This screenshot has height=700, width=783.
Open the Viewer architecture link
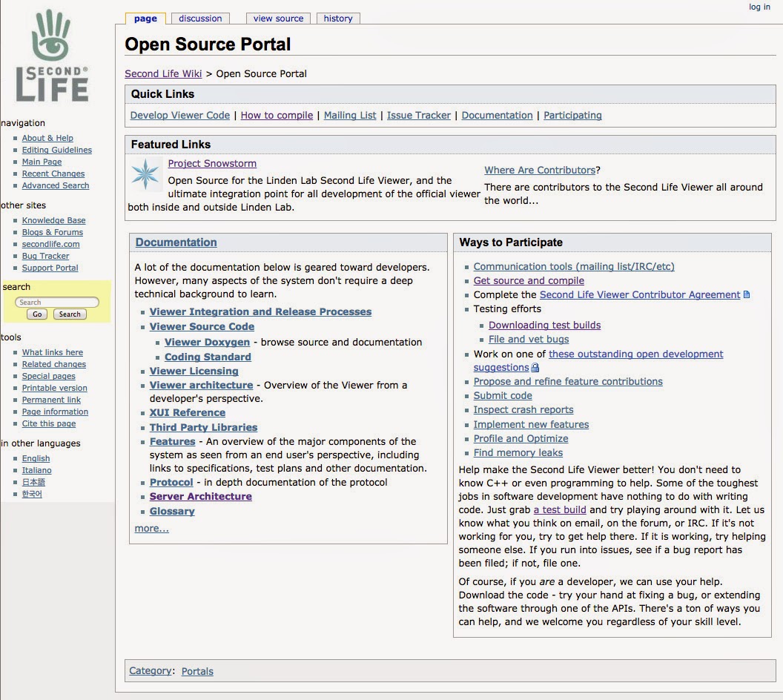[x=201, y=386]
